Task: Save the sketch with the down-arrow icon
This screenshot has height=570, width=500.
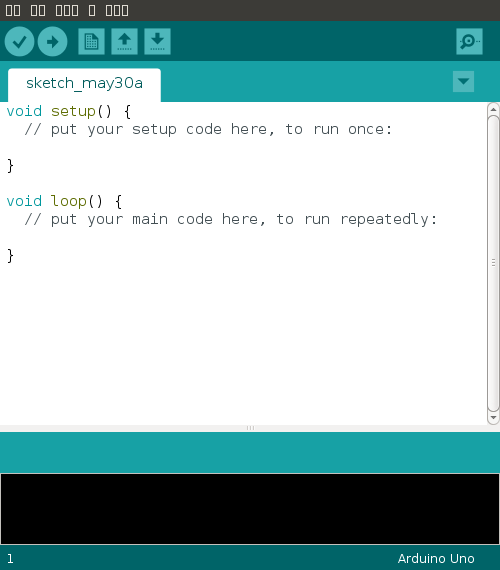Action: coord(157,41)
